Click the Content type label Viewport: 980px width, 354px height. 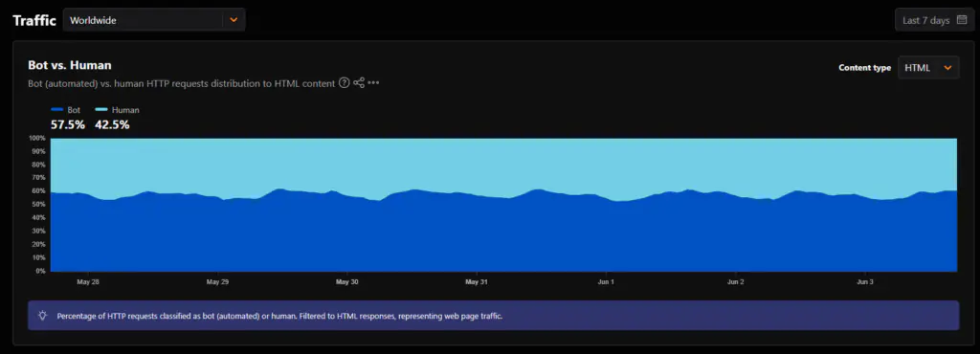(x=865, y=67)
